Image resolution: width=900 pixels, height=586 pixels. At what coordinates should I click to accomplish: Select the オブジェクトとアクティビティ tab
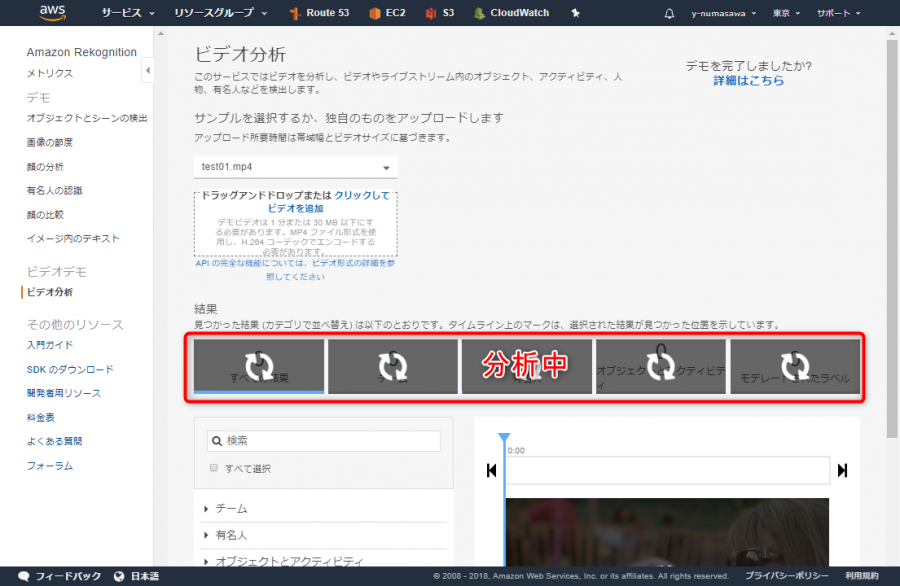[661, 366]
